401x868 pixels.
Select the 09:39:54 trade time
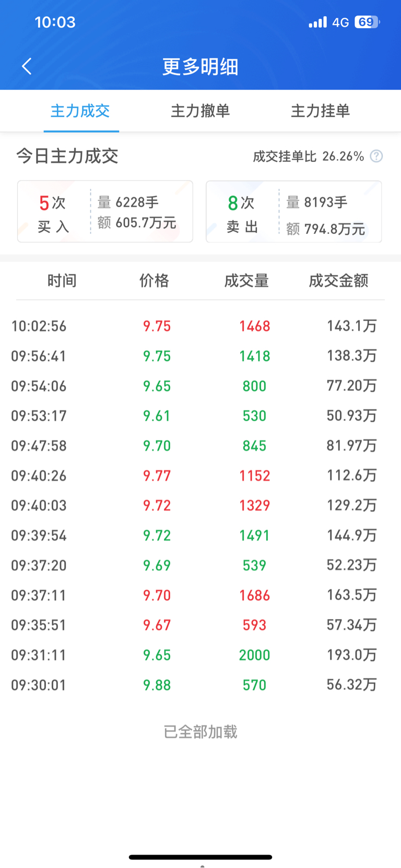[39, 536]
